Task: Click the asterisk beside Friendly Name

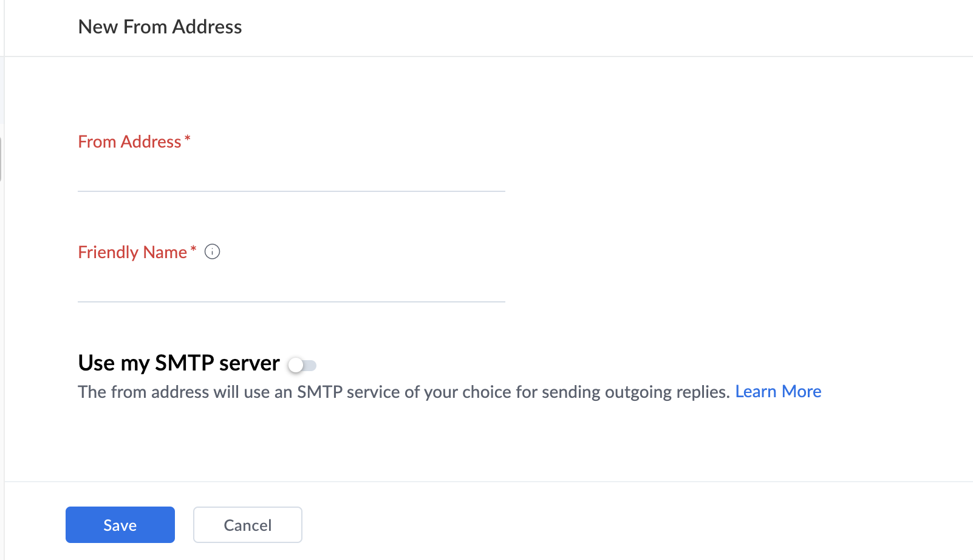Action: [193, 250]
